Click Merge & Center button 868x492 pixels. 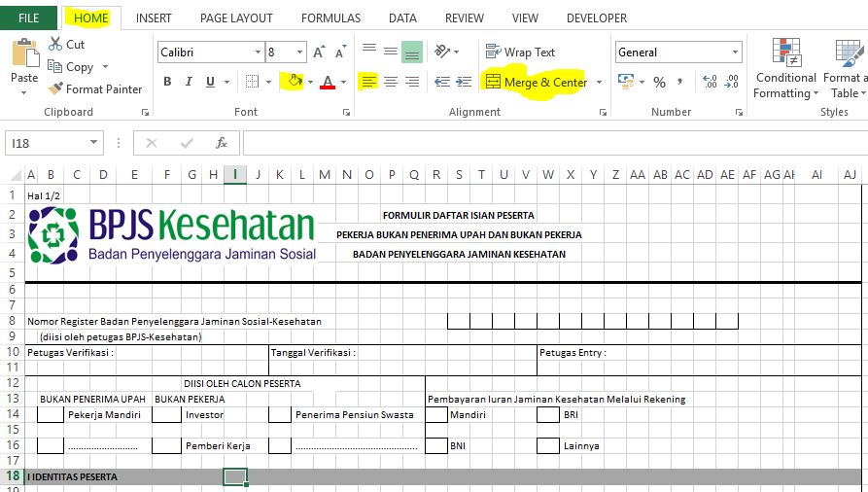pos(536,82)
